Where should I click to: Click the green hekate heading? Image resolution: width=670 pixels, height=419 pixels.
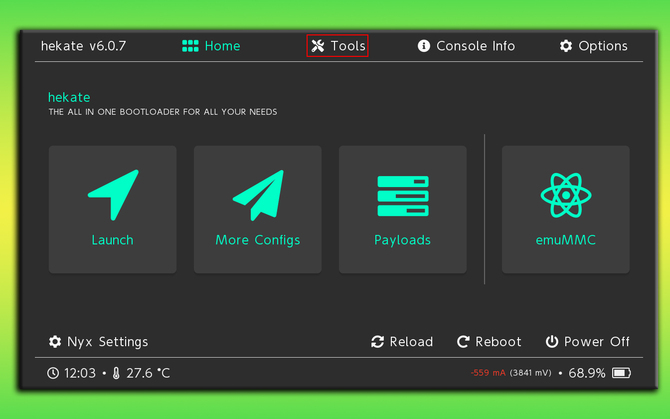point(69,97)
